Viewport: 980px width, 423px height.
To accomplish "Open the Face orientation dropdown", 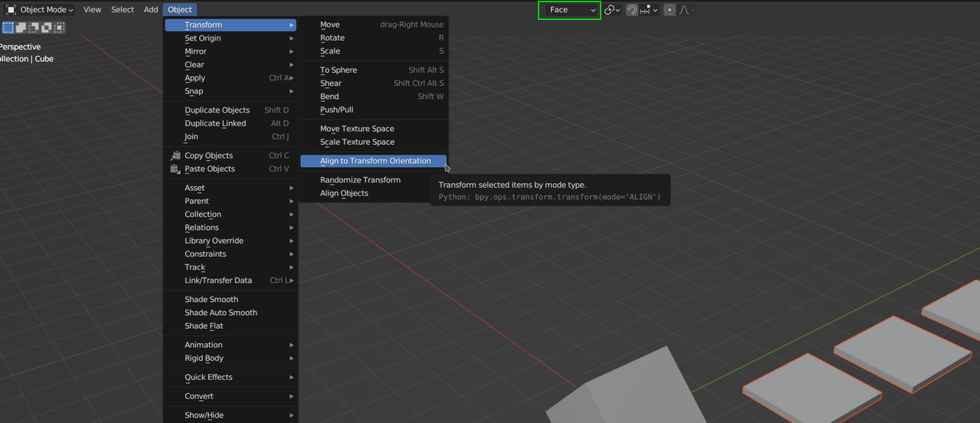I will coord(569,10).
